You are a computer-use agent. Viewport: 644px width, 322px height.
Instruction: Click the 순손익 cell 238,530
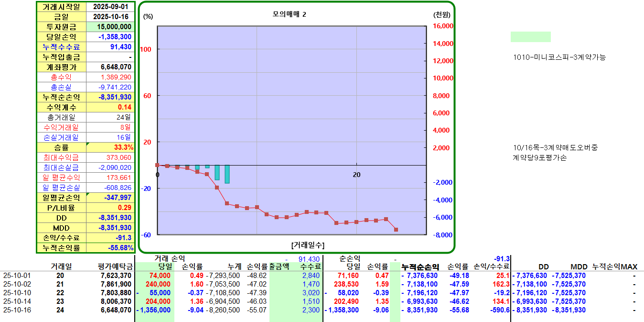(346, 284)
